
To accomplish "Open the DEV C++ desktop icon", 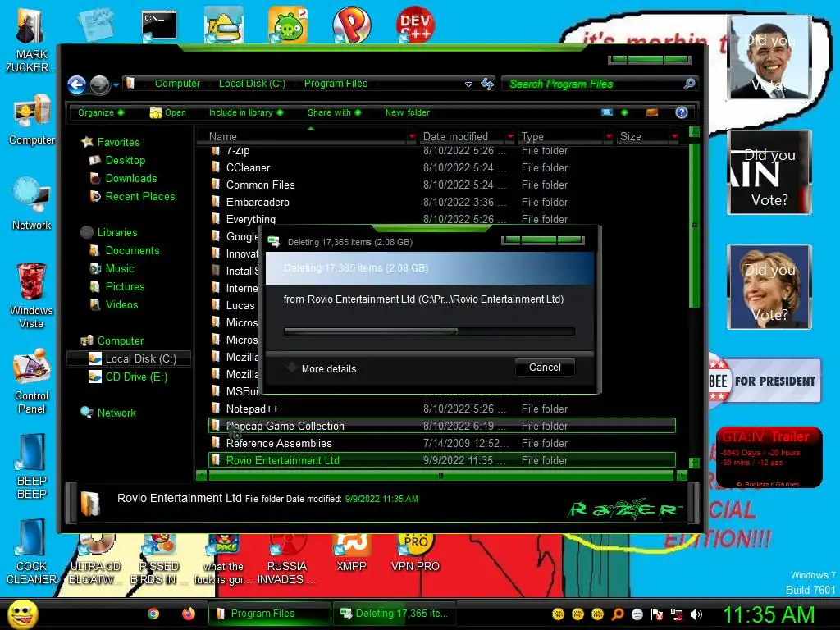I will pyautogui.click(x=415, y=24).
